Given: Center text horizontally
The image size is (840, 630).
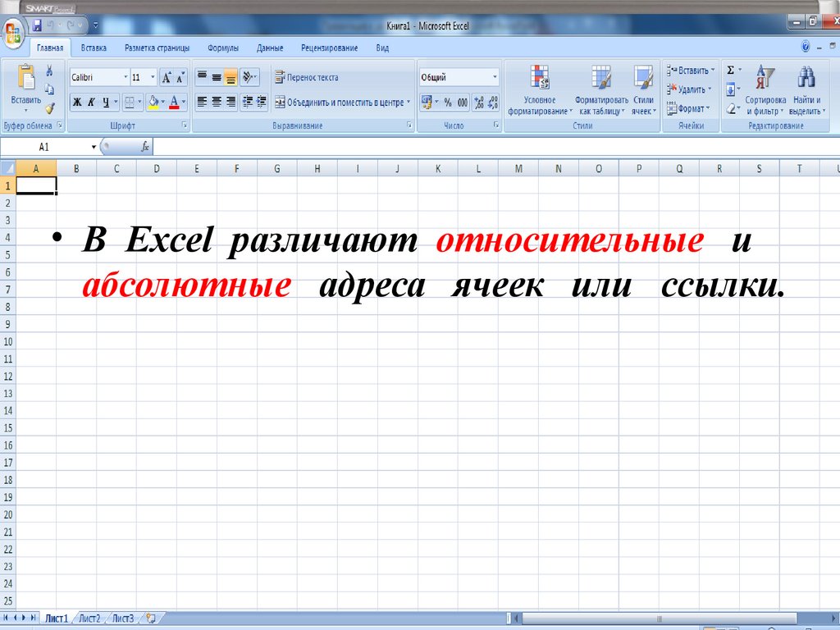Looking at the screenshot, I should coord(217,102).
